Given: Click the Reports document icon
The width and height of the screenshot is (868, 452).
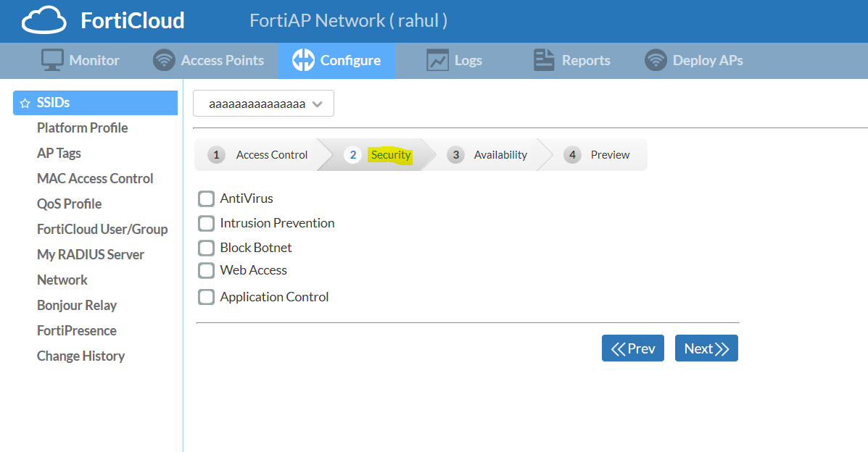Looking at the screenshot, I should 544,60.
